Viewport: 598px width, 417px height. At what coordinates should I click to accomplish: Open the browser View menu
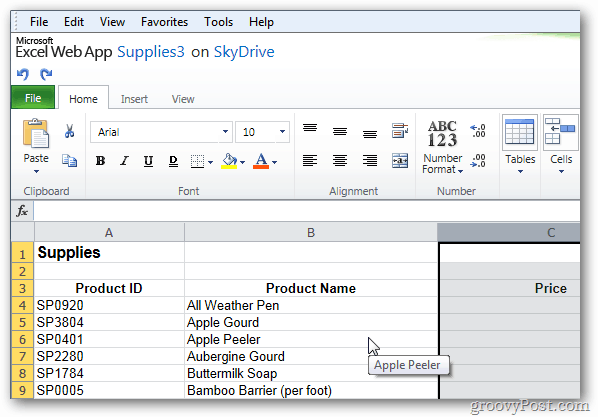pos(112,22)
